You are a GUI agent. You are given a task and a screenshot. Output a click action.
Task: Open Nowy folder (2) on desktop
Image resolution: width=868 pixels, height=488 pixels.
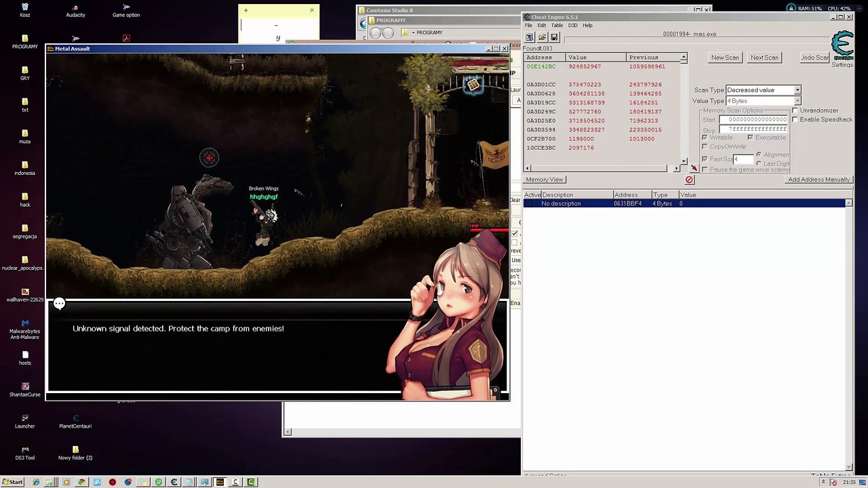coord(75,453)
